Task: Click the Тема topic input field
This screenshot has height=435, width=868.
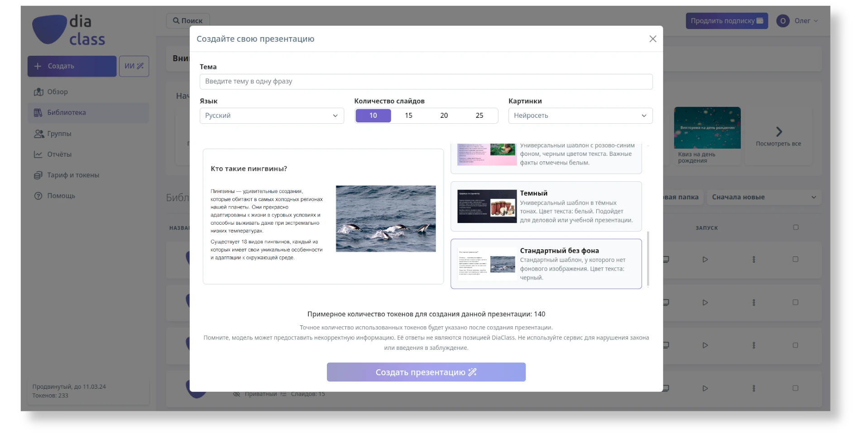Action: click(426, 82)
